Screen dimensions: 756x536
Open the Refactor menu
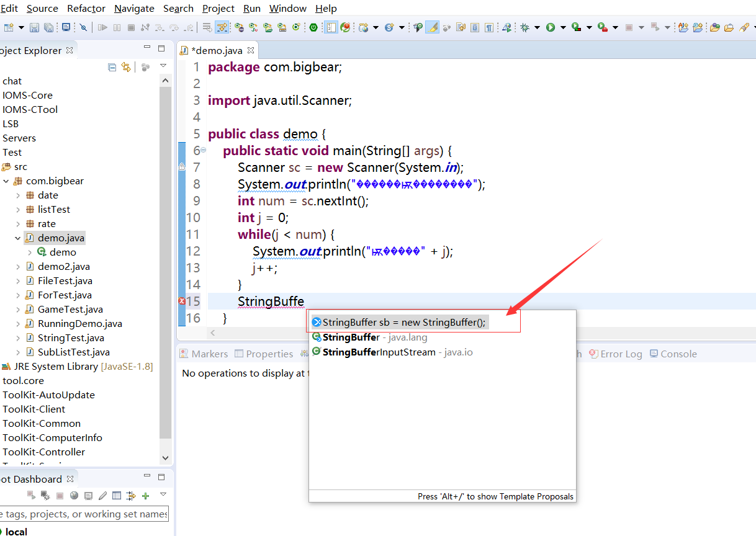point(86,8)
